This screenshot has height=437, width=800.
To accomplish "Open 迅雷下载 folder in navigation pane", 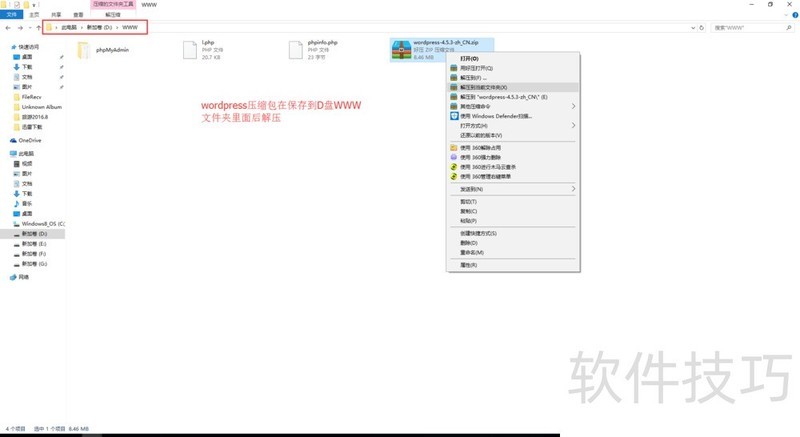I will pyautogui.click(x=32, y=127).
